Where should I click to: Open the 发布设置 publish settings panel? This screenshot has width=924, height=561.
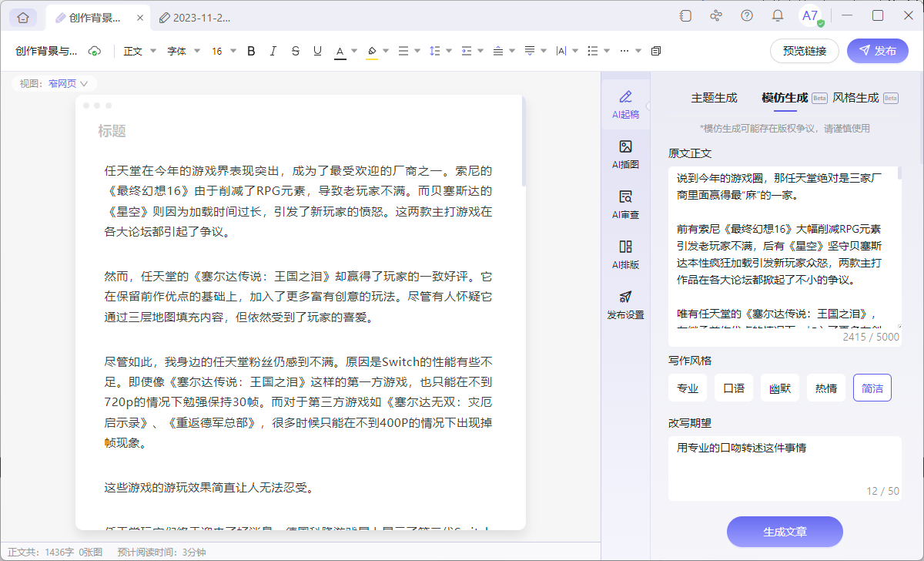click(x=624, y=304)
